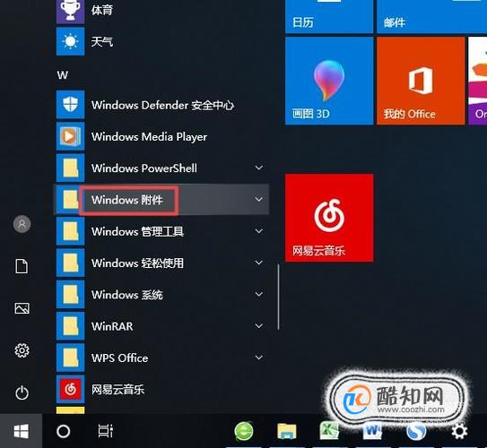Image resolution: width=487 pixels, height=448 pixels.
Task: Click the Power icon in Start sidebar
Action: pos(22,392)
